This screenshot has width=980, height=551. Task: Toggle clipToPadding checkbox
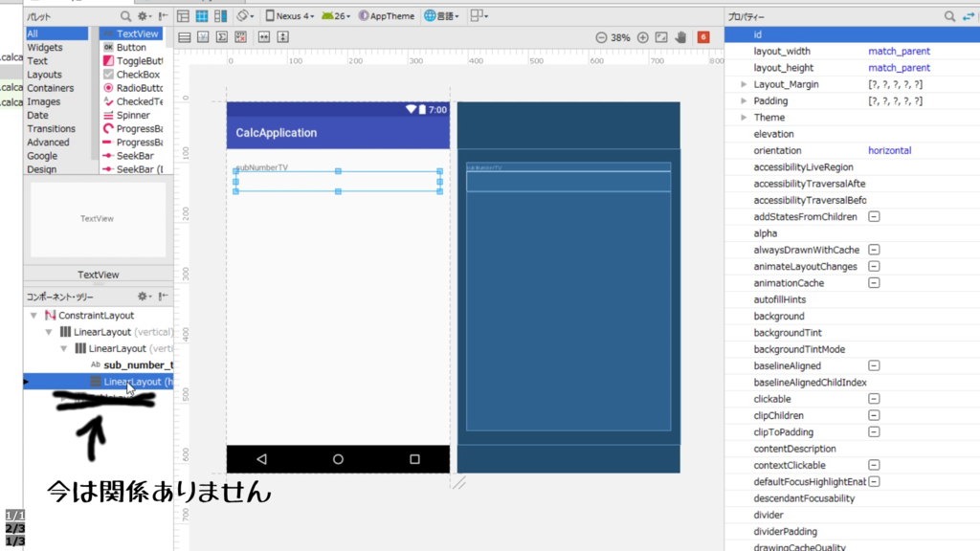click(x=874, y=431)
